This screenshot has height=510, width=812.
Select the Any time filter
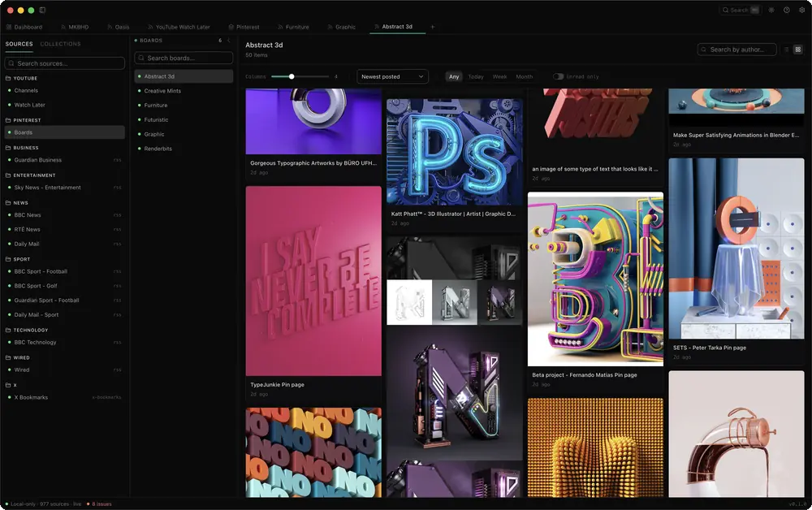point(454,76)
